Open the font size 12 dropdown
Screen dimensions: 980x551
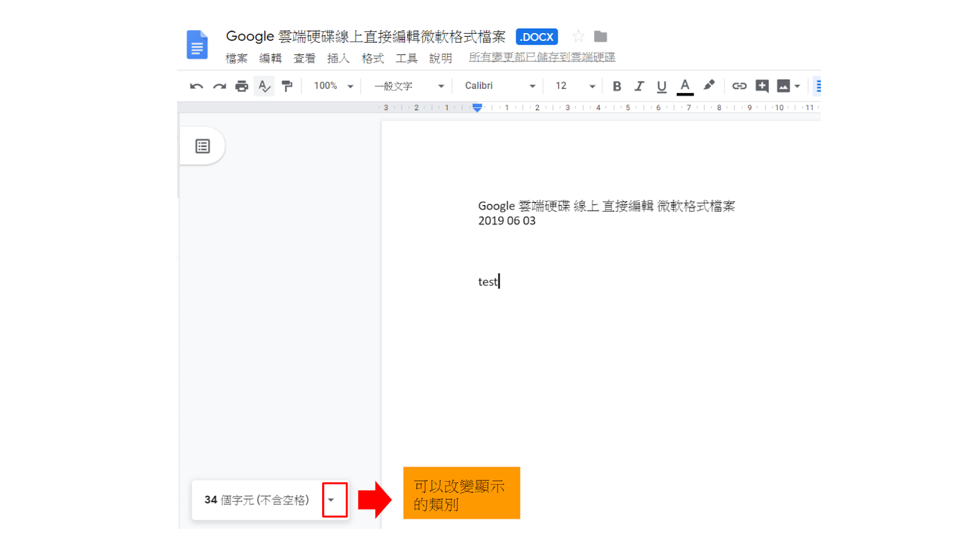pos(575,86)
